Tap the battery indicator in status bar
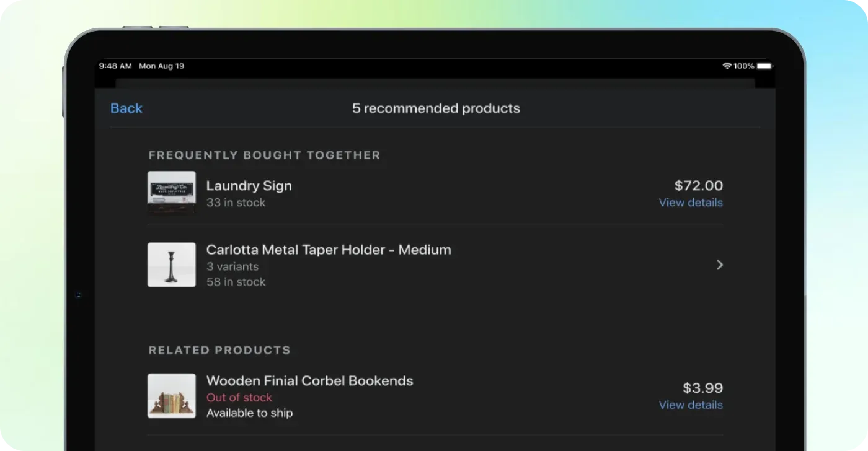The width and height of the screenshot is (868, 451). (764, 65)
